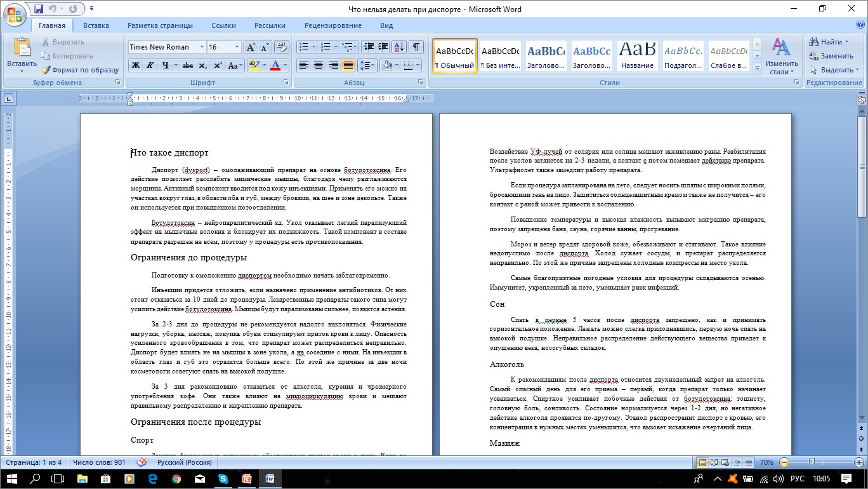Open the line spacing dropdown
The height and width of the screenshot is (489, 868).
[367, 65]
